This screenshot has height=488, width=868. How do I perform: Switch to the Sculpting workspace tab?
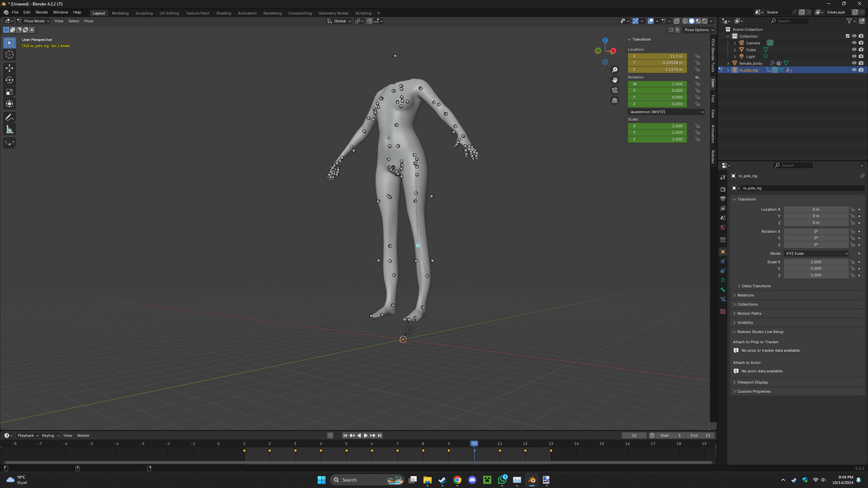tap(144, 13)
